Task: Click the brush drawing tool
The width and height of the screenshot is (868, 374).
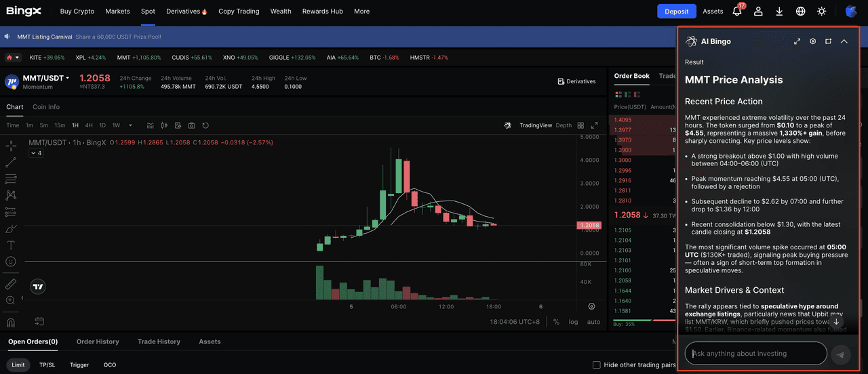Action: (11, 229)
